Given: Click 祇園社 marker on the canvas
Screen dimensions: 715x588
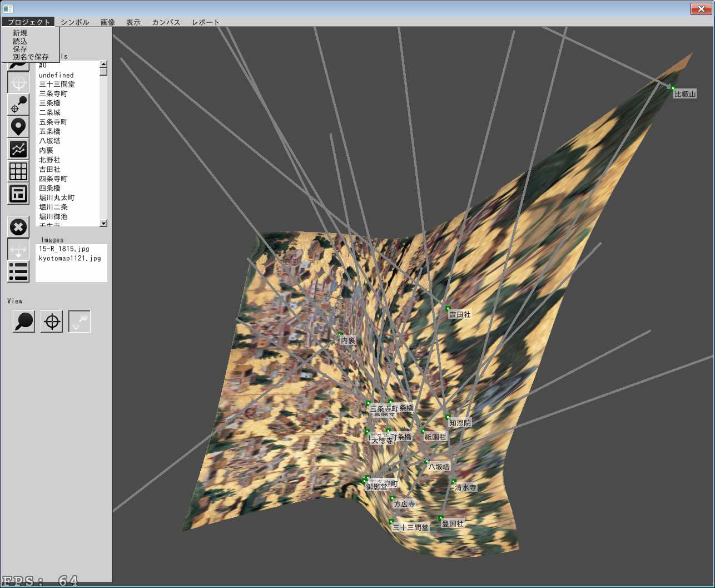Looking at the screenshot, I should 435,437.
